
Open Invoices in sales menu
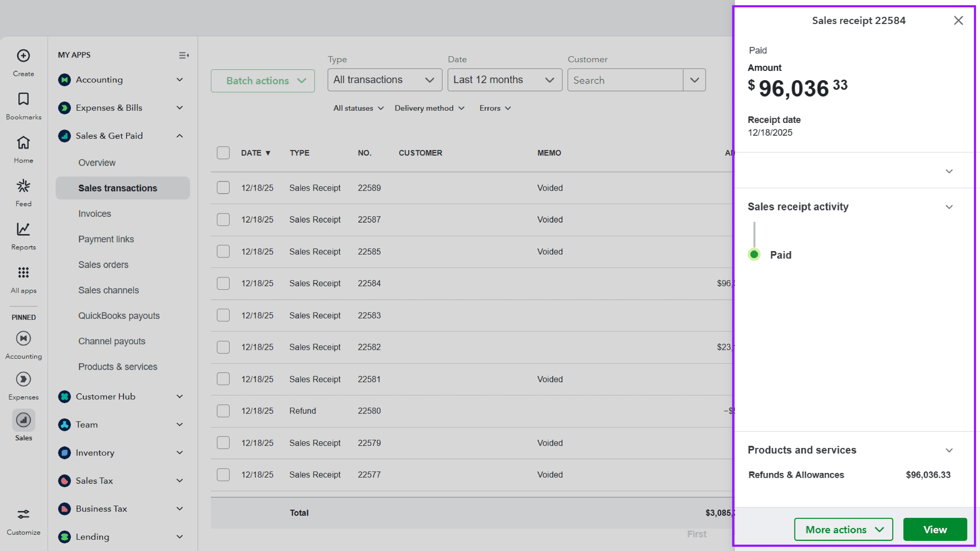click(94, 214)
